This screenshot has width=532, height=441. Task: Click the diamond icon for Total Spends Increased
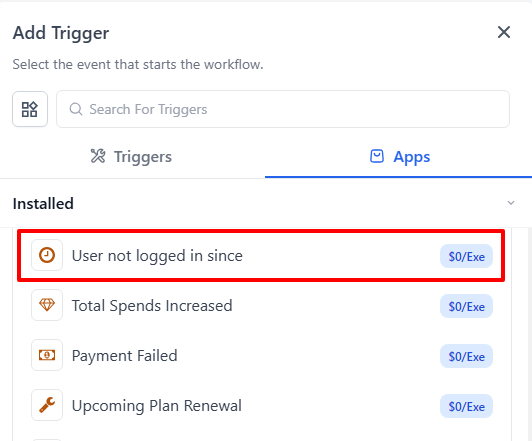tap(47, 305)
